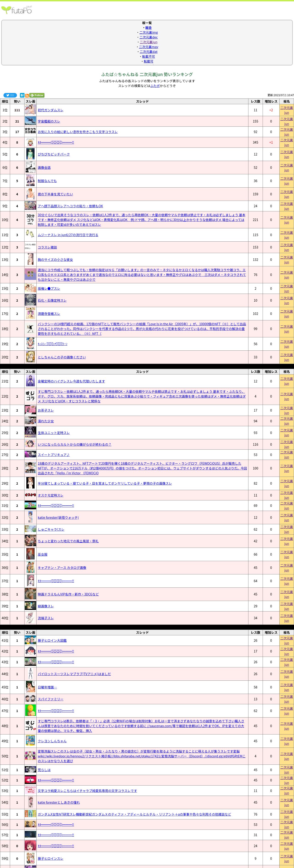Open thread 荒らしは
The height and width of the screenshot is (868, 294).
point(44,770)
